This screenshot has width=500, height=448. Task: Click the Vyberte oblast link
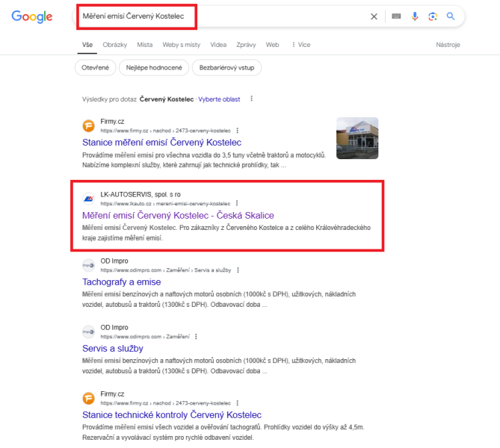219,99
